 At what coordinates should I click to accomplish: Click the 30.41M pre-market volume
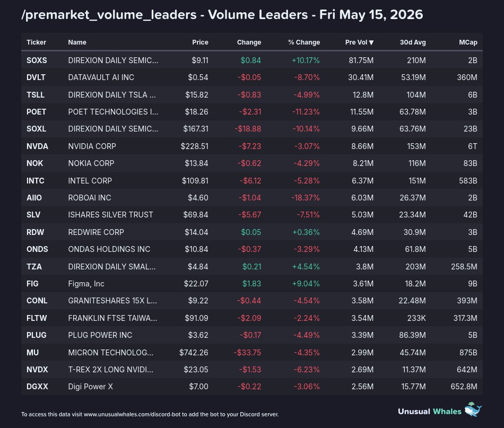pos(361,77)
